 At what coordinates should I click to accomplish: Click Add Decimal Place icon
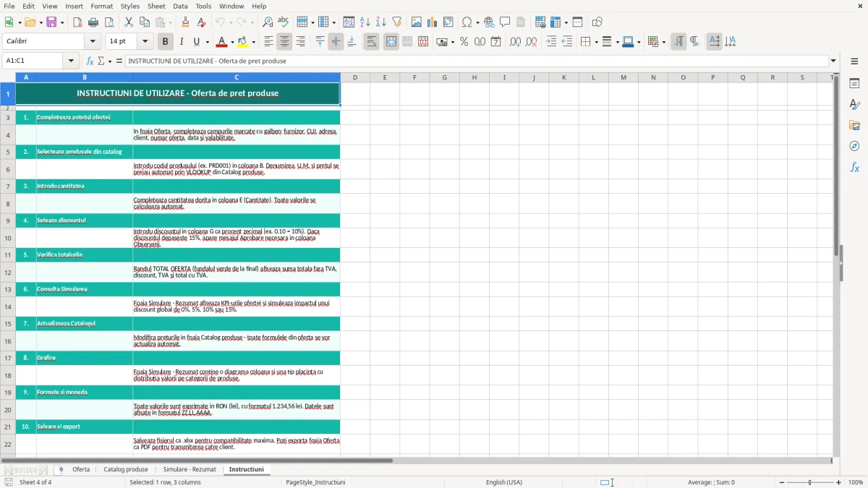515,42
